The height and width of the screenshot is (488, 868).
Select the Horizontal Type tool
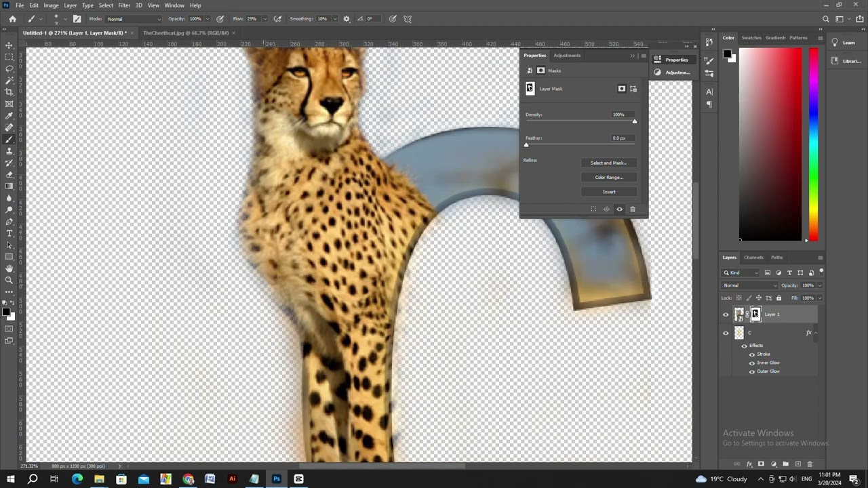click(x=9, y=233)
